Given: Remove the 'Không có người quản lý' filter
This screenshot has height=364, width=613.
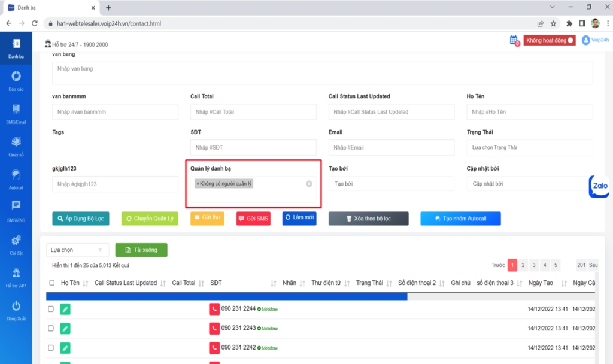Looking at the screenshot, I should coord(309,184).
